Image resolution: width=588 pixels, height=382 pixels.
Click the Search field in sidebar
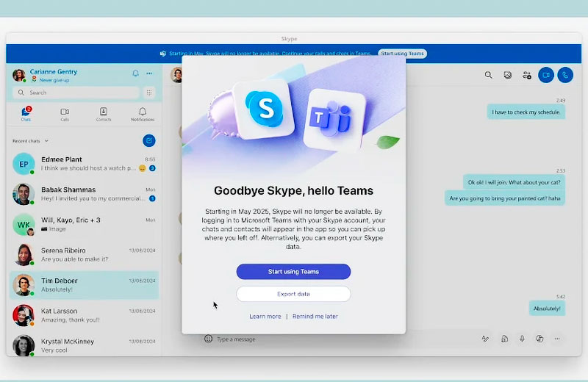(76, 93)
